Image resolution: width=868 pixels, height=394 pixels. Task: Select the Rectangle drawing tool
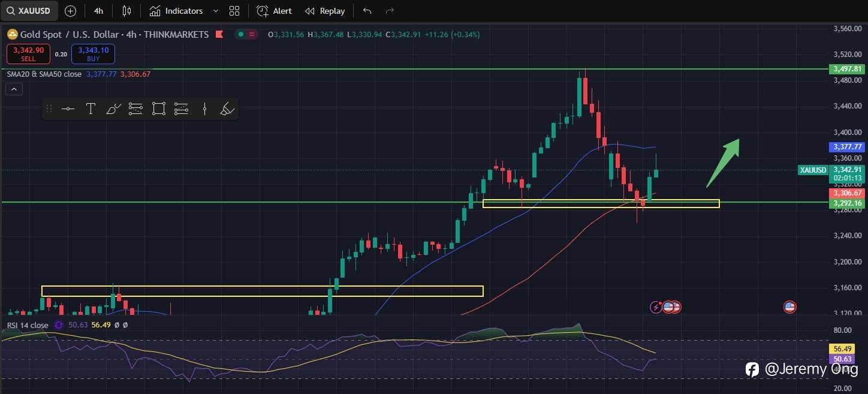159,109
